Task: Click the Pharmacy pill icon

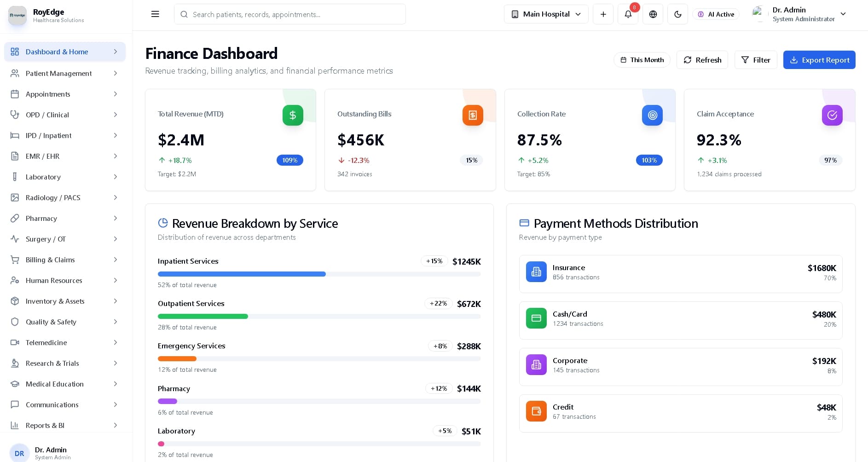Action: 15,218
